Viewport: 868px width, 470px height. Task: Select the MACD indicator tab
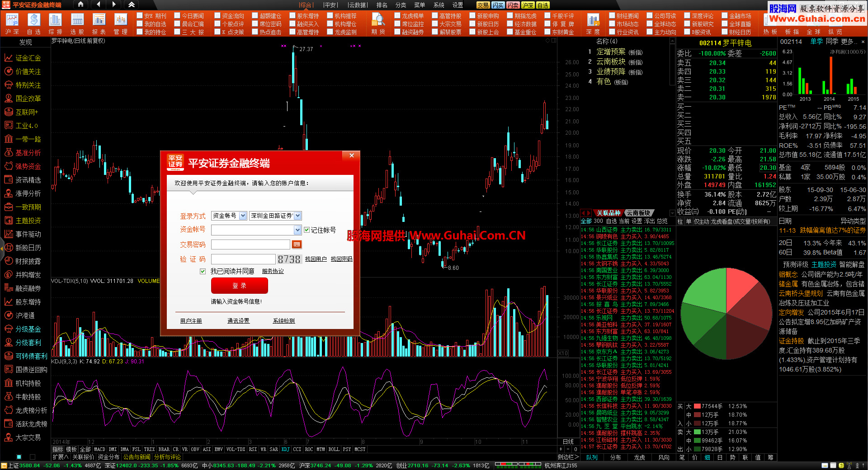(x=99, y=450)
